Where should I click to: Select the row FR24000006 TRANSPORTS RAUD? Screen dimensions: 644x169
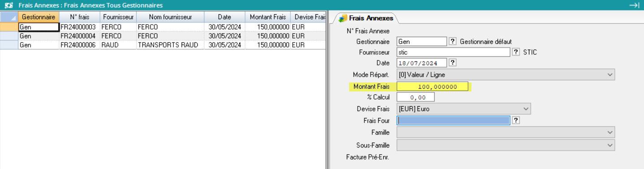pyautogui.click(x=163, y=45)
